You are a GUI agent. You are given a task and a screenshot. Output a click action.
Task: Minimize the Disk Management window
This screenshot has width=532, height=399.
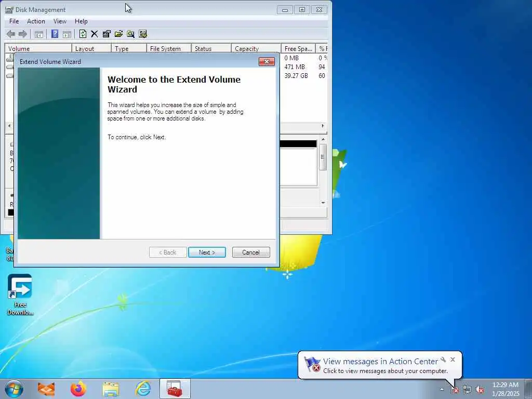tap(285, 10)
